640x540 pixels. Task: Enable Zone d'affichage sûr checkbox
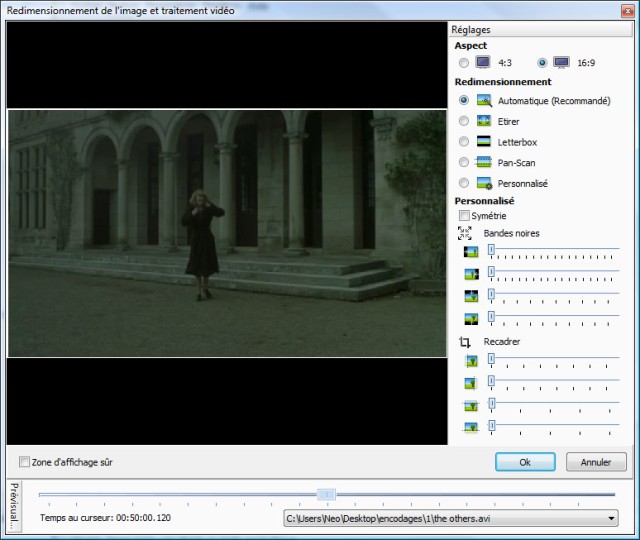tap(24, 462)
